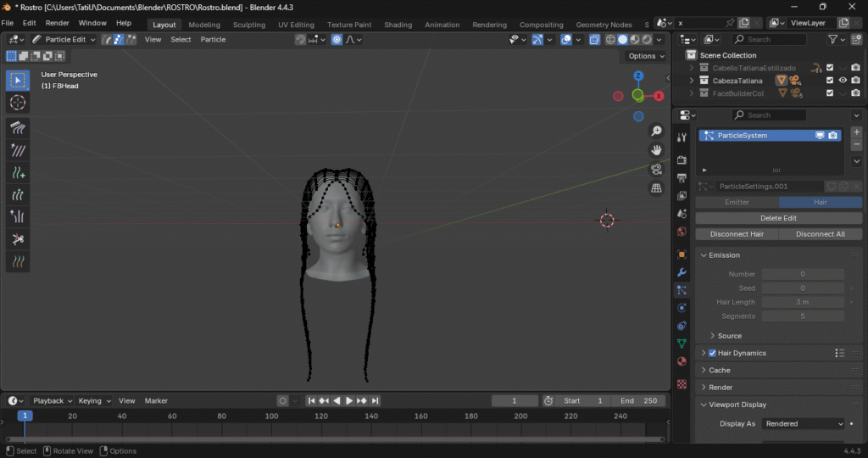Uncheck the Hair Dynamics checkbox
Screen dimensions: 868x458
[x=712, y=353]
